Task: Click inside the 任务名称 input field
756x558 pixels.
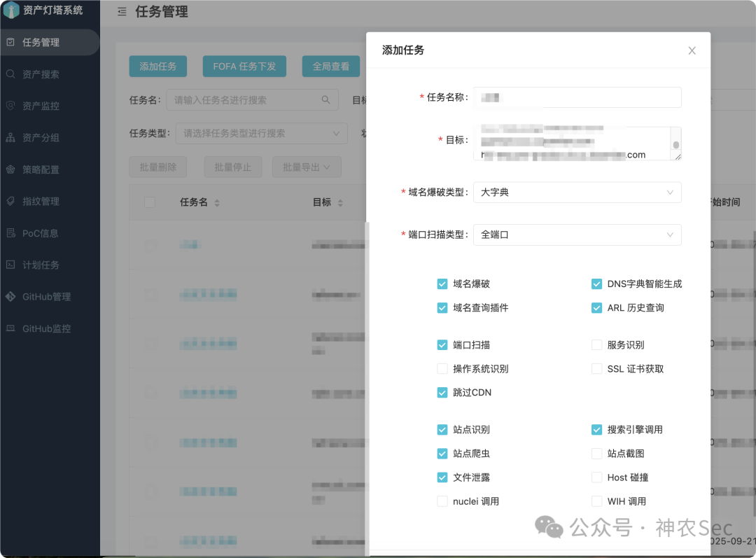Action: click(577, 97)
